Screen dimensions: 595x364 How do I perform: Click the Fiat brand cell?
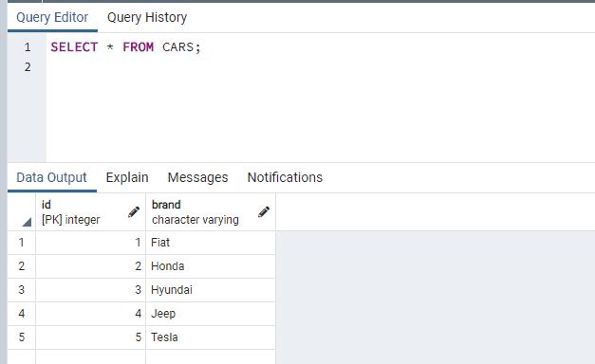point(211,243)
